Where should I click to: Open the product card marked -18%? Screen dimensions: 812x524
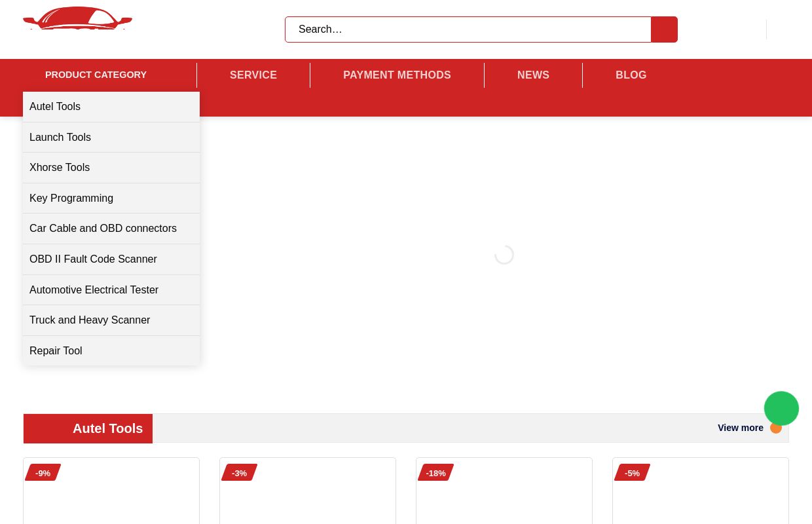click(504, 491)
